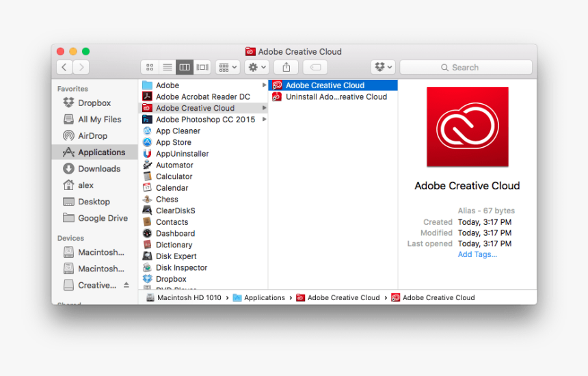The height and width of the screenshot is (376, 588).
Task: Go back with the back arrow button
Action: click(x=64, y=68)
